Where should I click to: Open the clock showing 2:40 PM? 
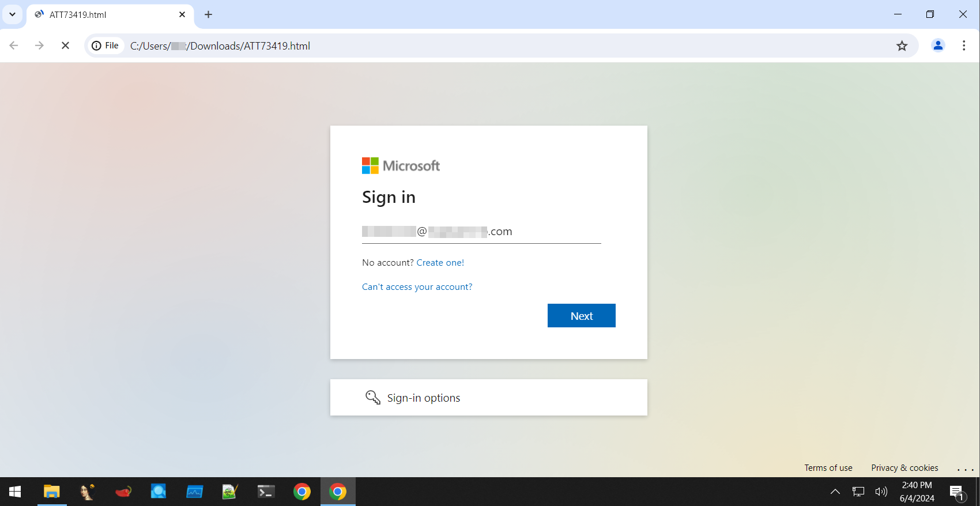[x=917, y=492]
